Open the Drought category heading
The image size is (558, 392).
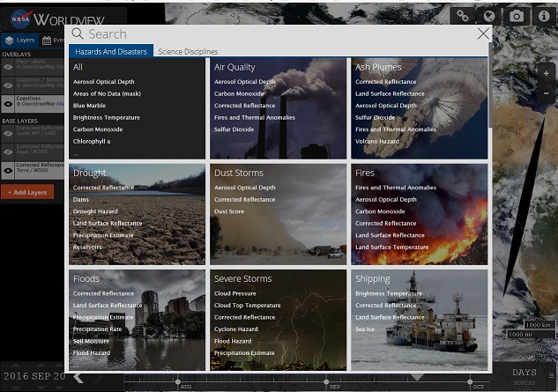[x=89, y=173]
